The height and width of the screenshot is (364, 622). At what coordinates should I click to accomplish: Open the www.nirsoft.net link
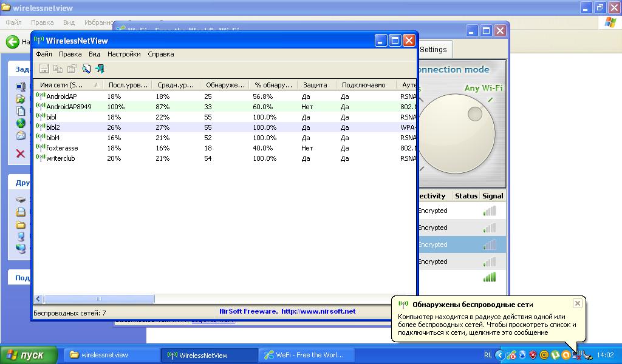pos(318,311)
